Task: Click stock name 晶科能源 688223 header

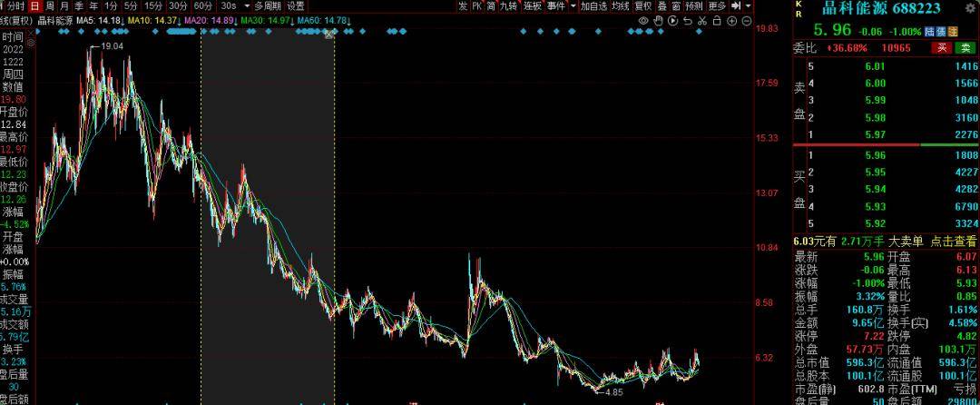Action: click(880, 9)
